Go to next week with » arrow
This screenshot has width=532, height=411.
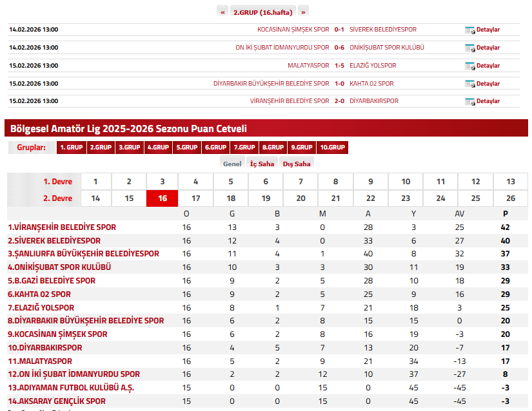[303, 12]
